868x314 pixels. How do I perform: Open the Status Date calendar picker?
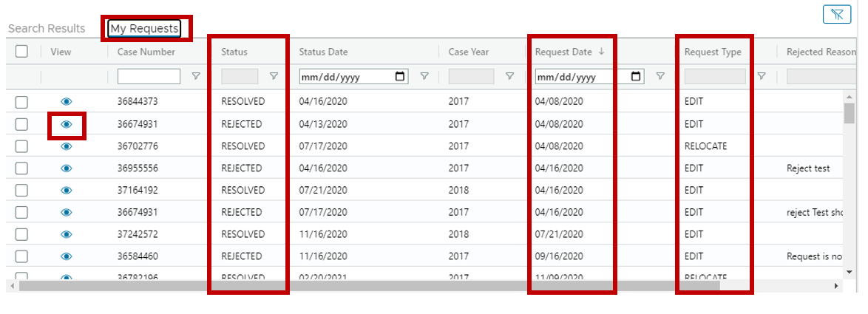click(400, 76)
